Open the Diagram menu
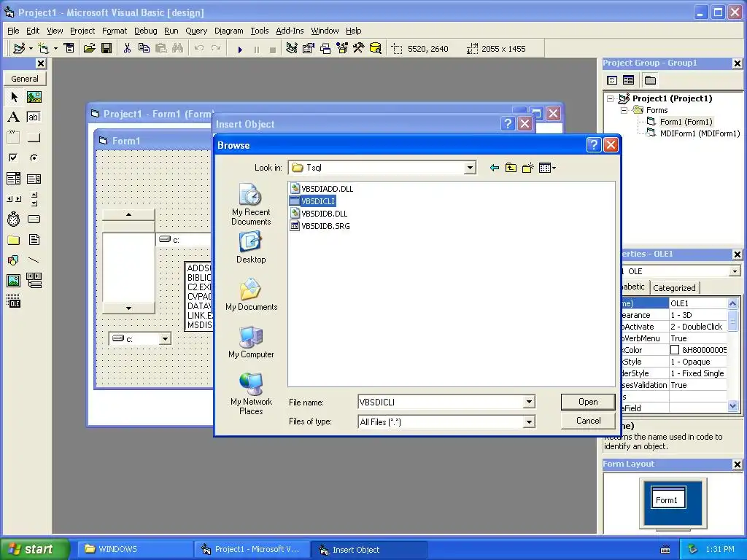 click(x=228, y=31)
